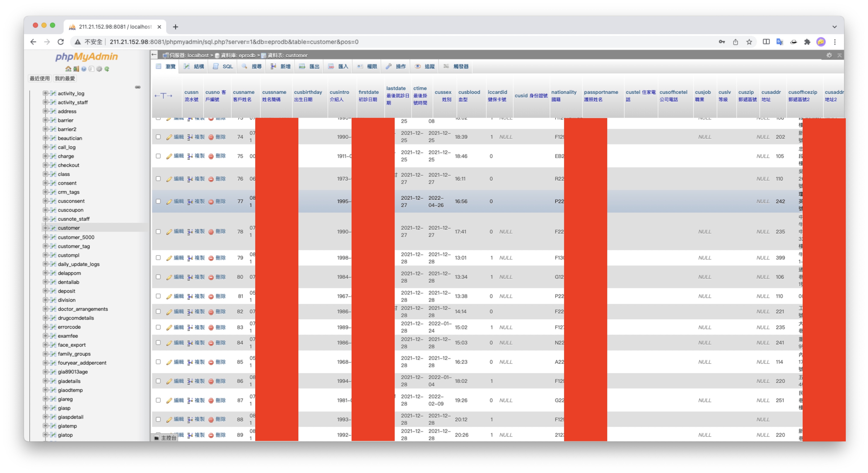Bookmark page with the star icon
Viewport: 868px width, 473px height.
click(x=749, y=42)
